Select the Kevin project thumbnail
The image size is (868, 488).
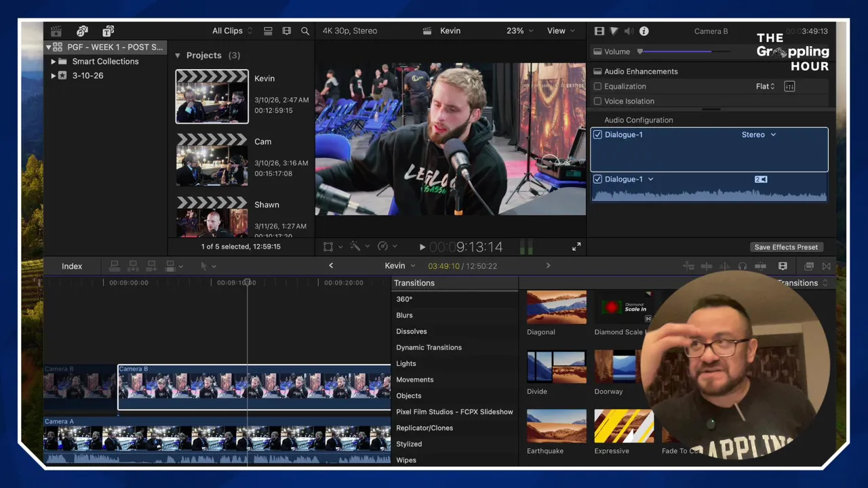click(212, 97)
